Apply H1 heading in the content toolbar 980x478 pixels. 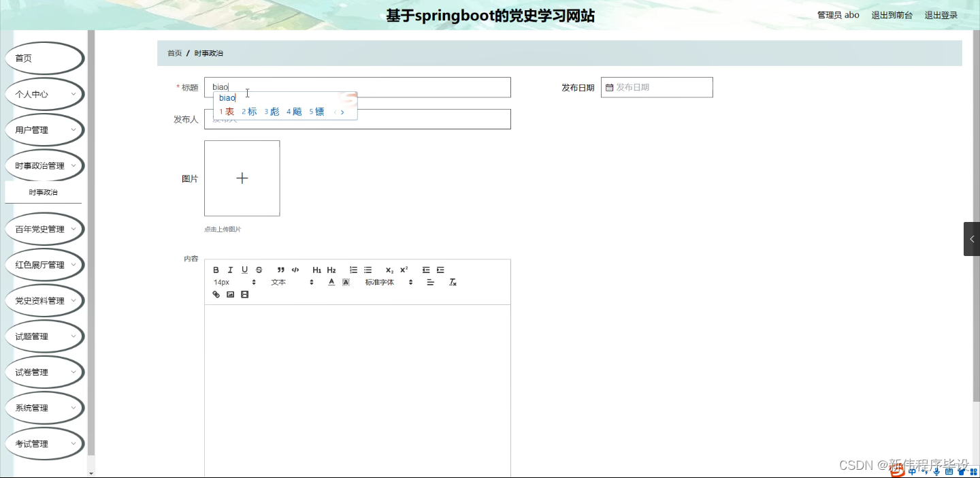coord(316,269)
